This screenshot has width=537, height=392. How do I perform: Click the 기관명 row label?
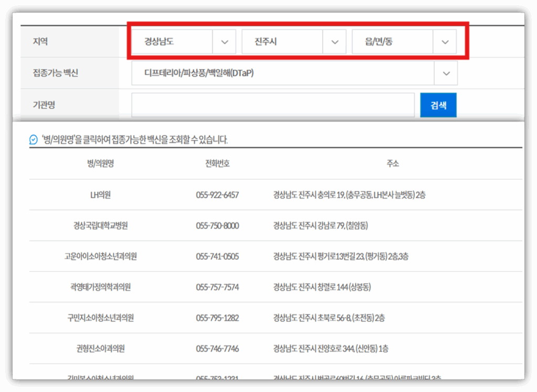[44, 104]
